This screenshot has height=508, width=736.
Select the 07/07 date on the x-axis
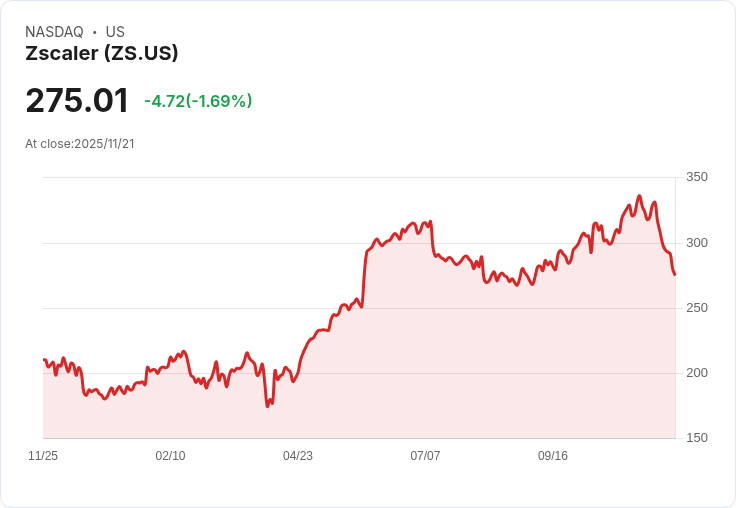point(425,456)
